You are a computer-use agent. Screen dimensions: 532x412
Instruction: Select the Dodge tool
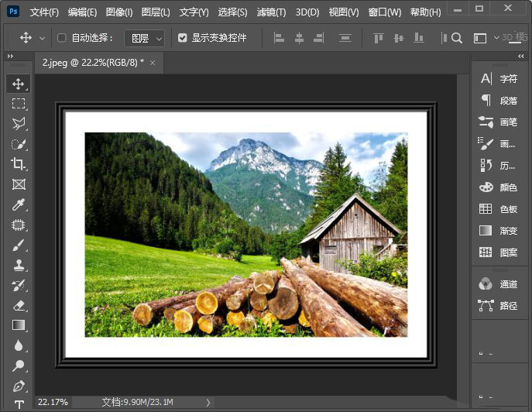19,366
